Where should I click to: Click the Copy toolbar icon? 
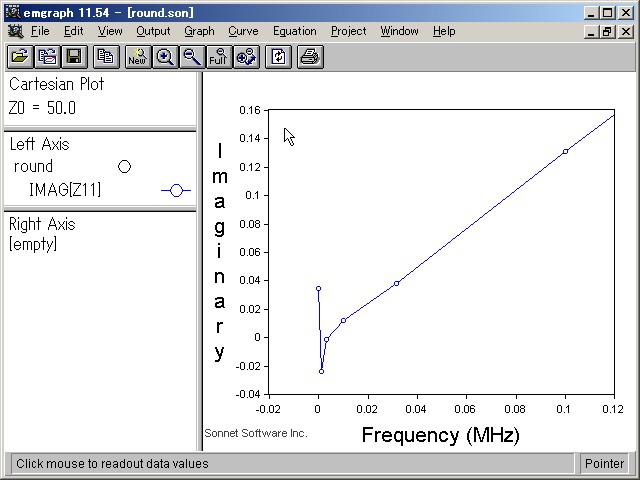106,57
